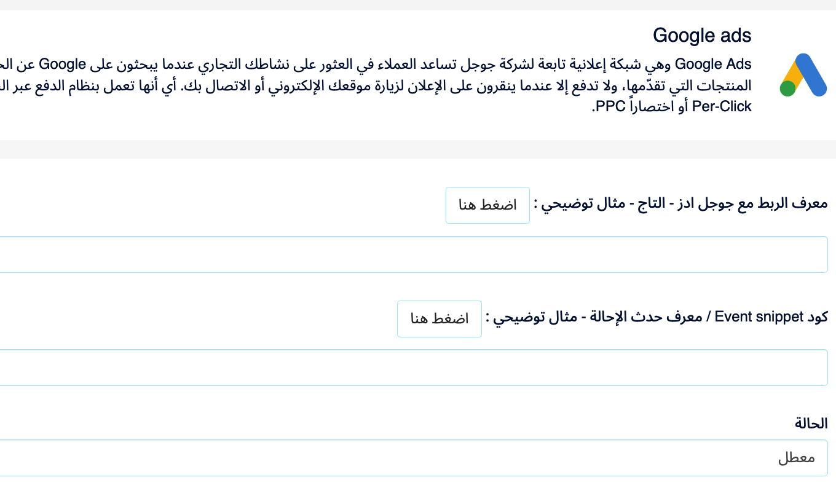
Task: Open the الحالة dropdown showing معطل
Action: click(x=413, y=458)
